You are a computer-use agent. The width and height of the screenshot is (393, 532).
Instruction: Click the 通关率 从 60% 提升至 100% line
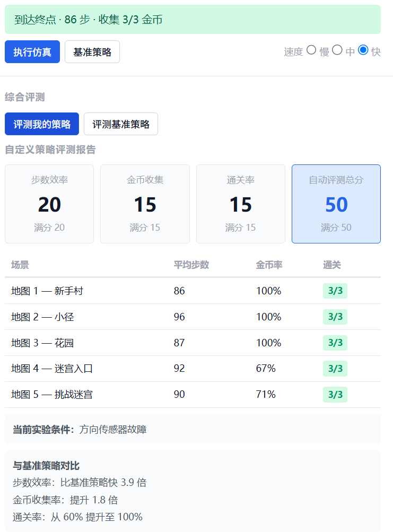(77, 517)
